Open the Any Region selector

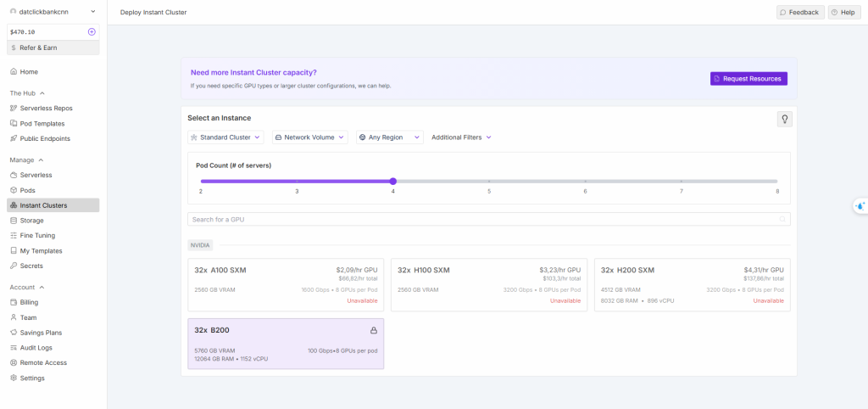389,137
